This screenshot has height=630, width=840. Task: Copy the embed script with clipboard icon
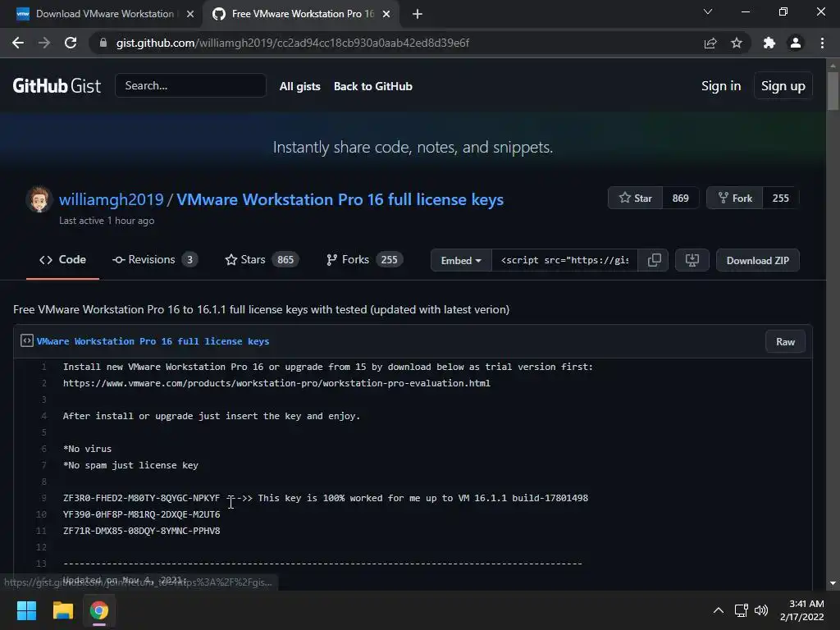point(654,260)
